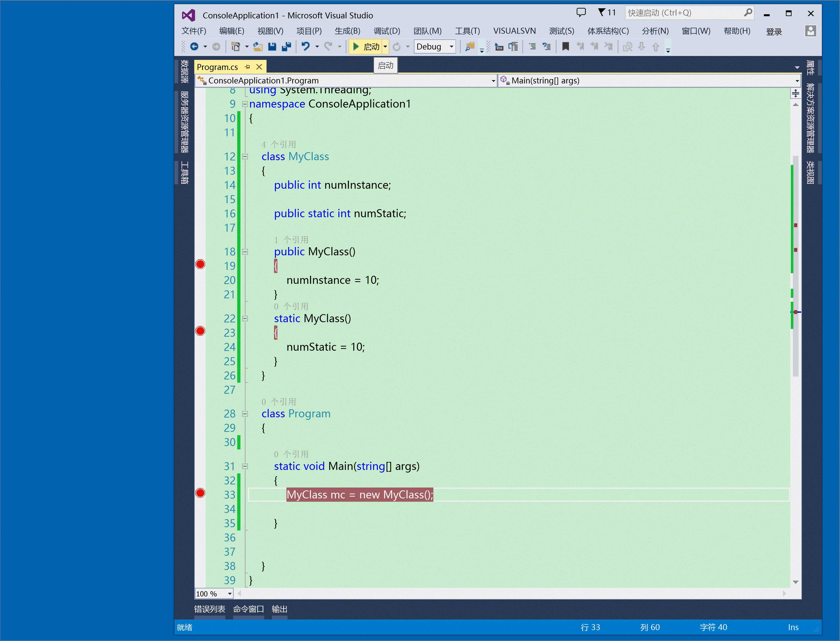Click the horizontal scrollbar right arrow
This screenshot has height=641, width=840.
pyautogui.click(x=784, y=594)
